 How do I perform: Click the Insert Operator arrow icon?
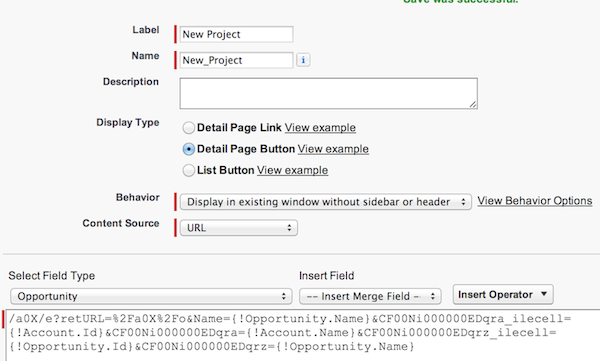coord(544,294)
